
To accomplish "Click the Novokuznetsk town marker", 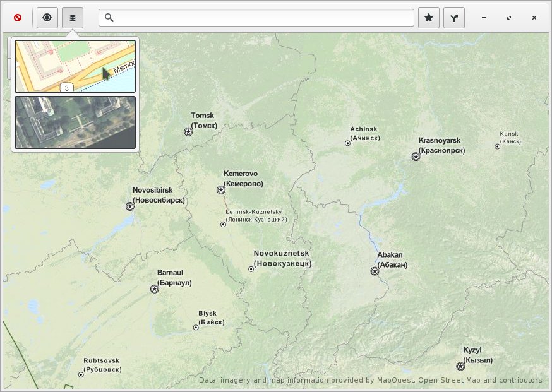I will tap(251, 269).
